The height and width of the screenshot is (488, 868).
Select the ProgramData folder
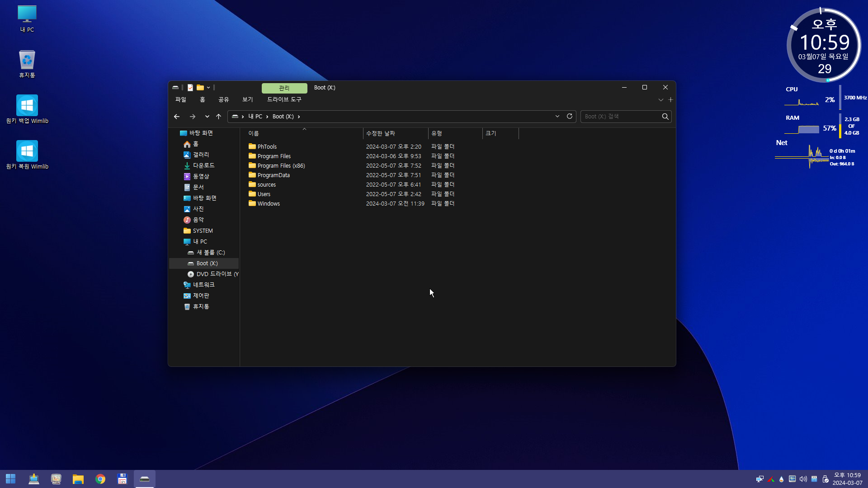pyautogui.click(x=269, y=175)
